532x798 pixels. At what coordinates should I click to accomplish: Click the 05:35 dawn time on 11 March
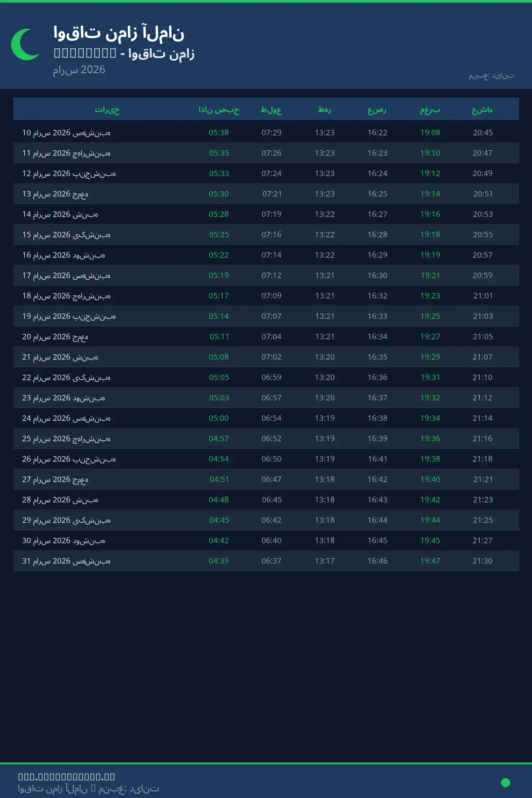(219, 153)
